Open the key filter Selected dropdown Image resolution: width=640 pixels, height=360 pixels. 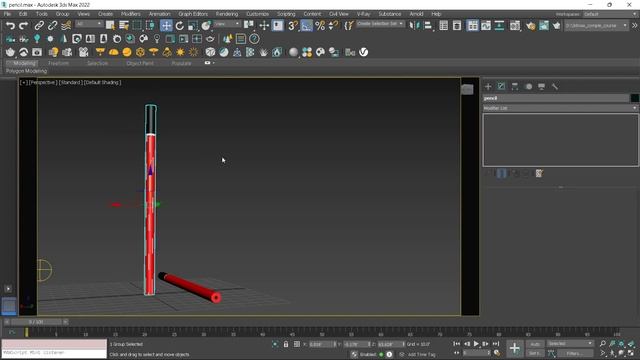pos(570,344)
